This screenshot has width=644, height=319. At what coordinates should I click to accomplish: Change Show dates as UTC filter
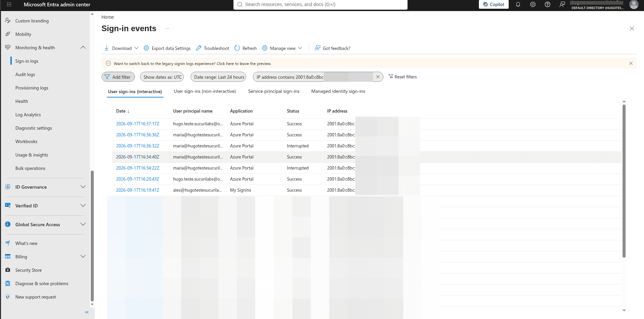(162, 77)
